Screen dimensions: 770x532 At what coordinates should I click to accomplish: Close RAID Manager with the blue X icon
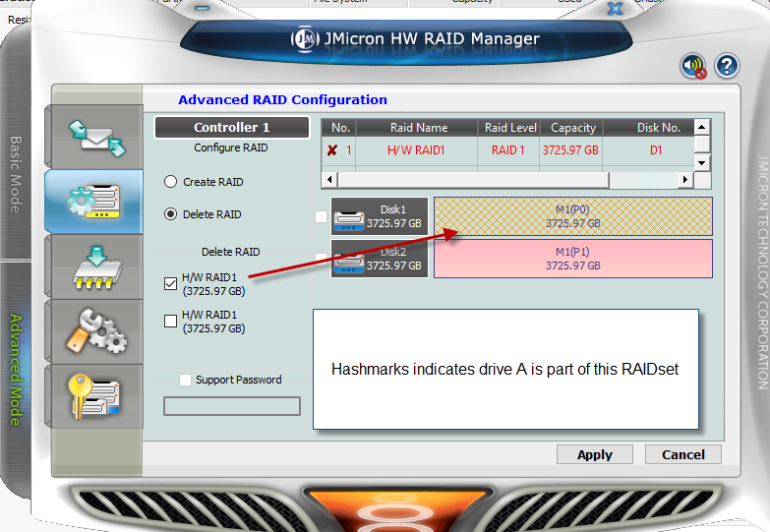pyautogui.click(x=615, y=8)
